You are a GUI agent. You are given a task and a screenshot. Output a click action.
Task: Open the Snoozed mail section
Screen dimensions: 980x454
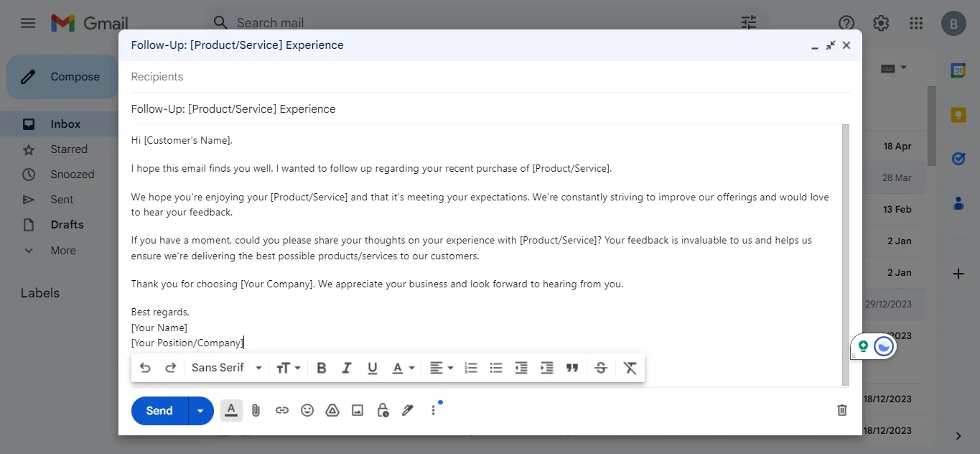tap(72, 174)
